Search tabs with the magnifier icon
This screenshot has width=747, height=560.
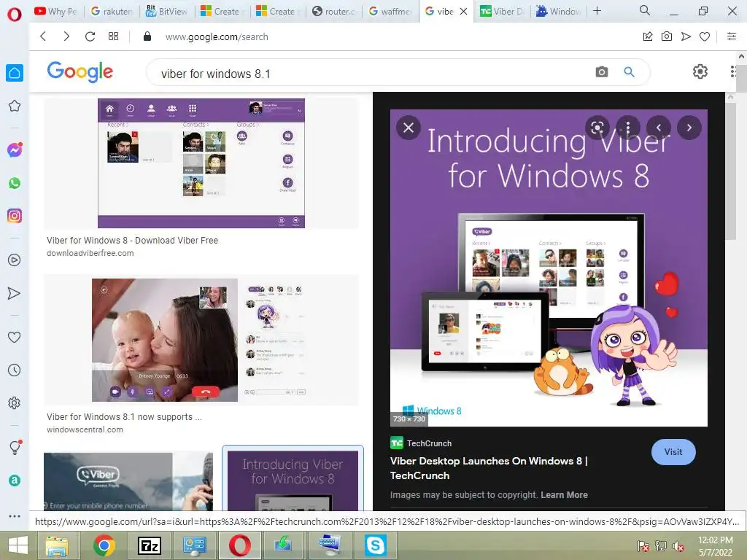coord(645,10)
